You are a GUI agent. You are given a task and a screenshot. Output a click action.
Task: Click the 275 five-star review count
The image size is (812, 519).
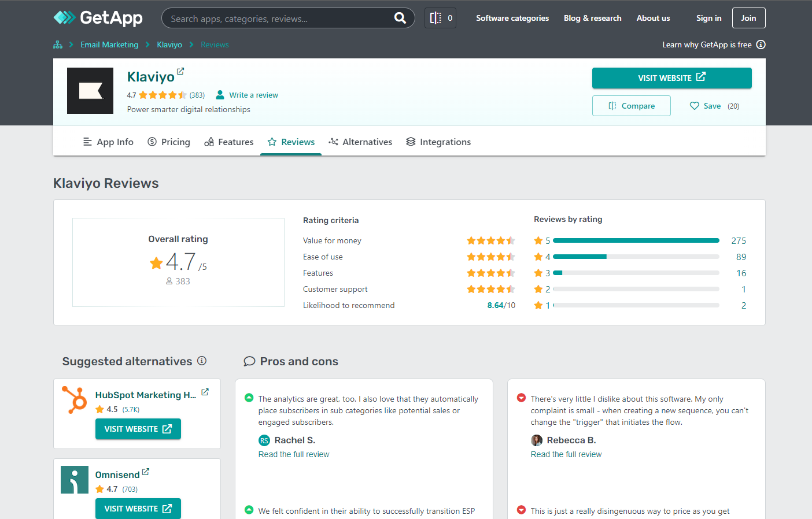(739, 240)
